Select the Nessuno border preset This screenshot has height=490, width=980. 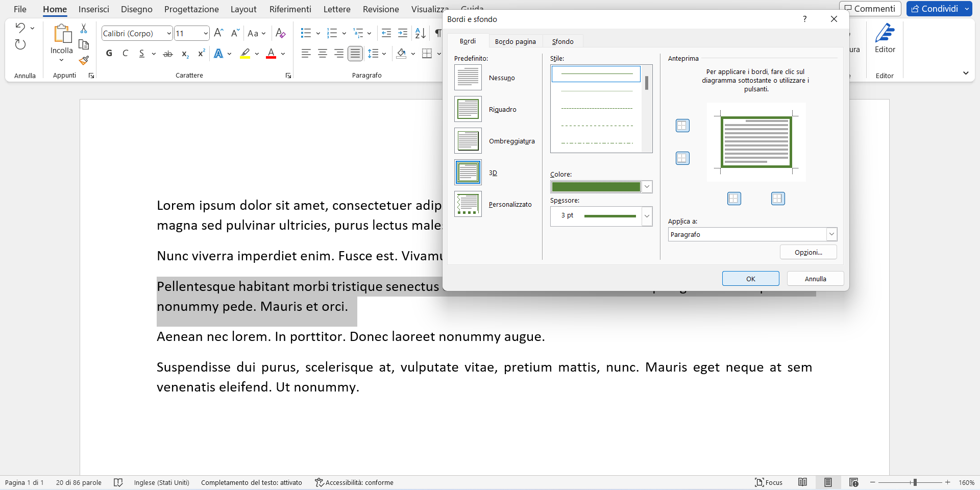(x=468, y=78)
